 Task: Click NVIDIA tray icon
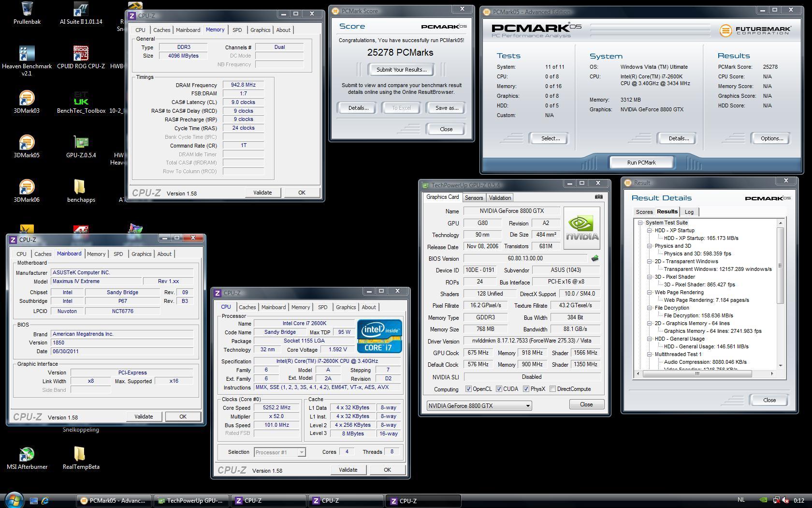click(x=763, y=500)
